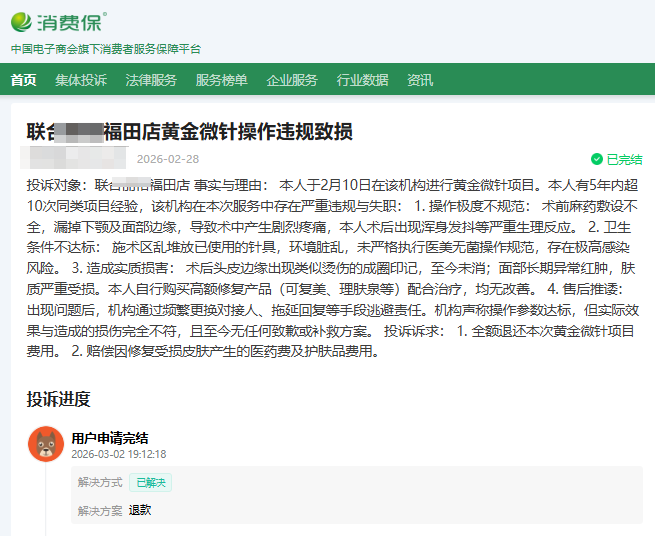Click the green 已完结 checkmark icon
This screenshot has width=655, height=536.
click(597, 159)
